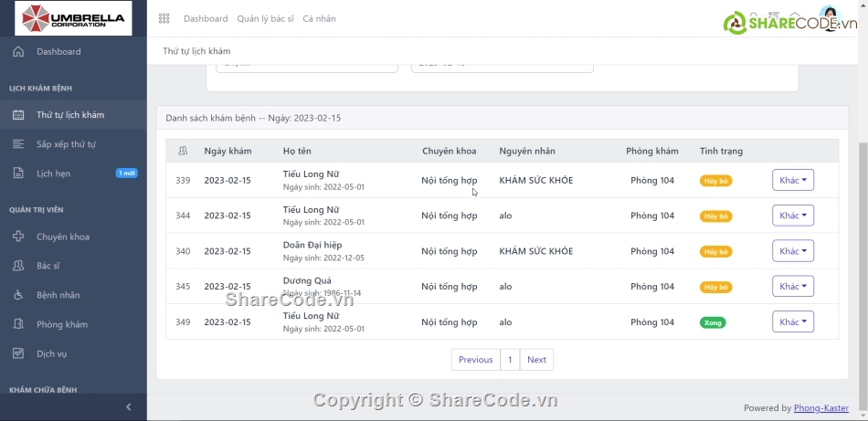Click the Bác sĩ person icon
Screen dimensions: 868x421
(x=18, y=266)
